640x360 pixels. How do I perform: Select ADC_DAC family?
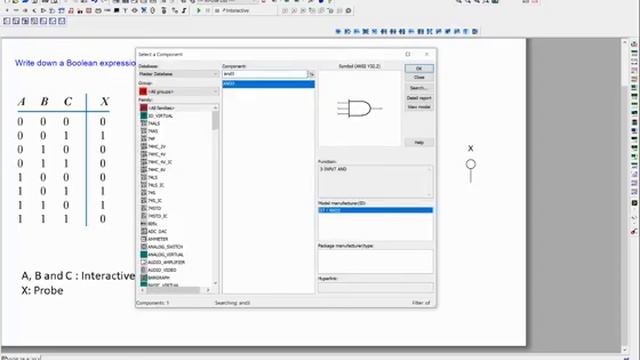[x=157, y=231]
